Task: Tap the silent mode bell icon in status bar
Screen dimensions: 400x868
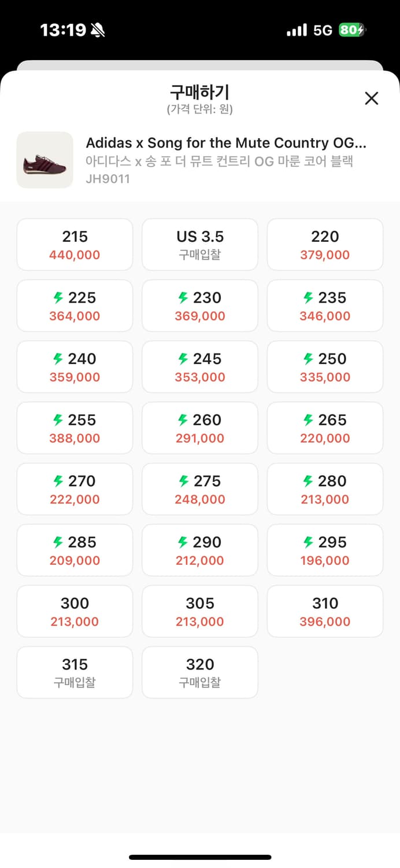Action: [x=98, y=30]
